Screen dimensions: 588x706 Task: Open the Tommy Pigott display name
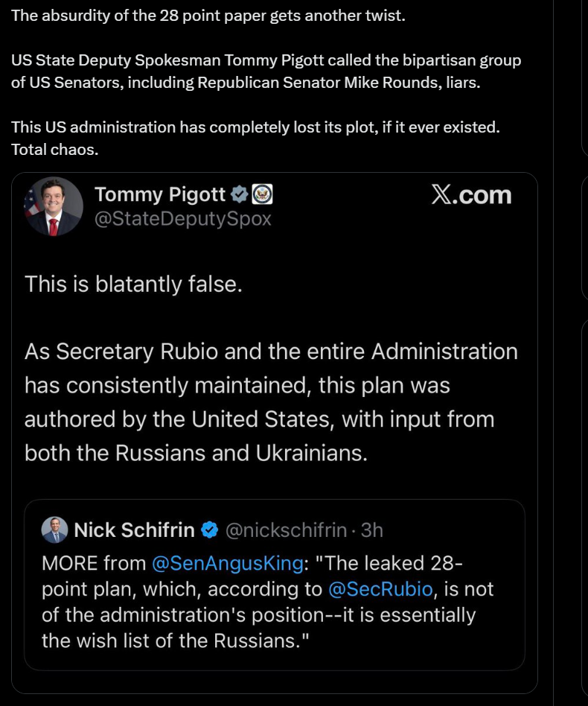pyautogui.click(x=160, y=194)
